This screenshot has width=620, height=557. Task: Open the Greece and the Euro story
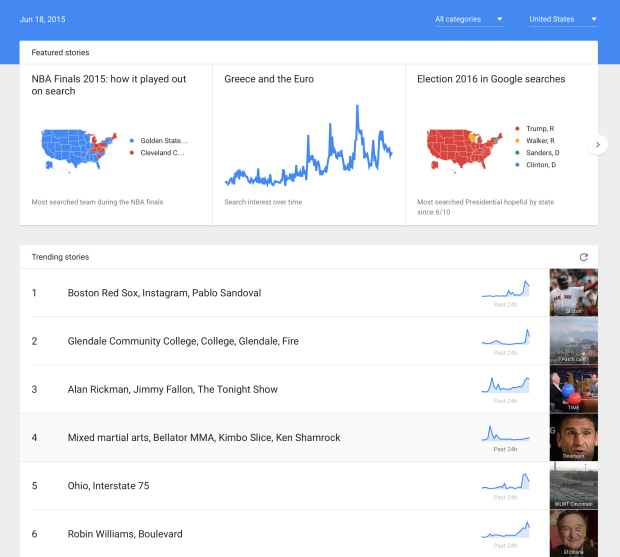coord(269,79)
